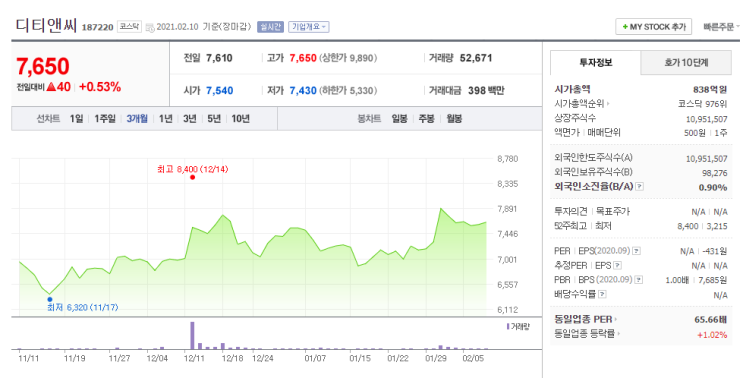Click the 디티앤씨 stock name heading
This screenshot has width=743, height=378.
pos(46,26)
